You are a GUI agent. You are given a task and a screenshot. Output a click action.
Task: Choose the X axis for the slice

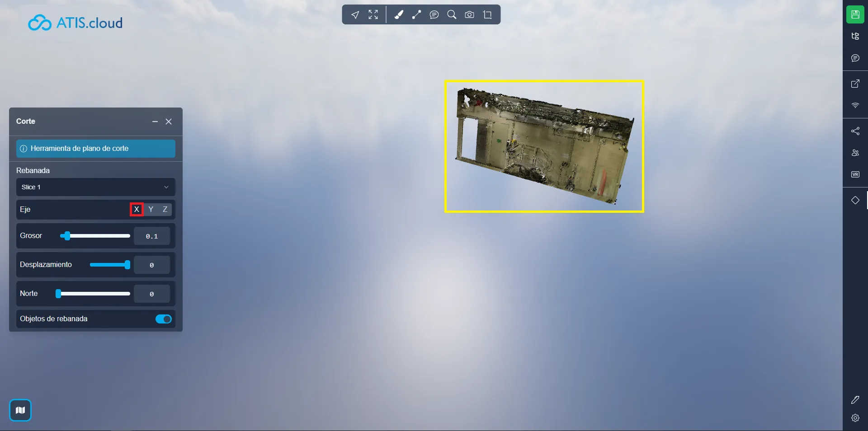coord(137,209)
